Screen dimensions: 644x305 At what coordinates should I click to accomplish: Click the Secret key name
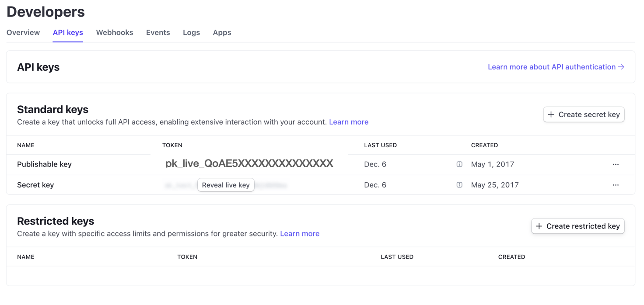coord(35,185)
